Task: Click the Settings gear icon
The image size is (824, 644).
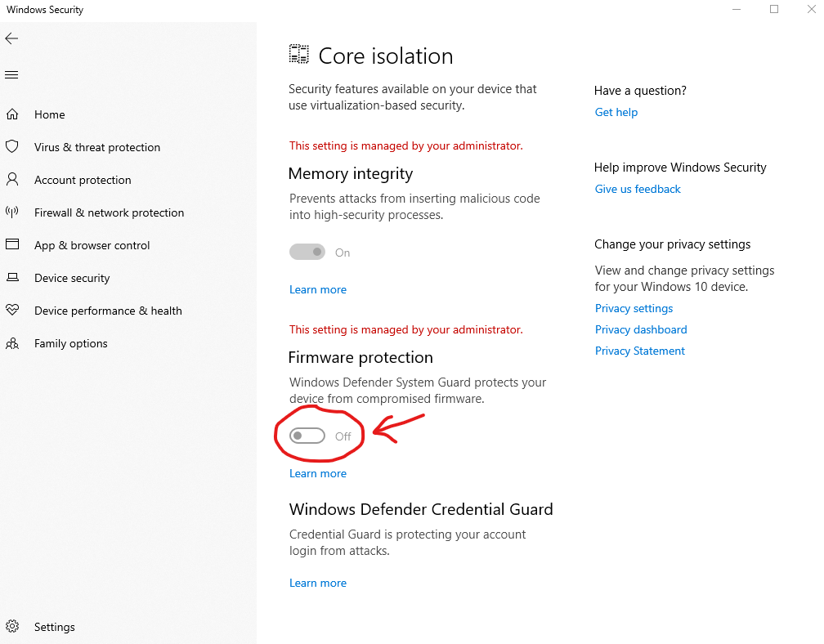Action: tap(12, 627)
